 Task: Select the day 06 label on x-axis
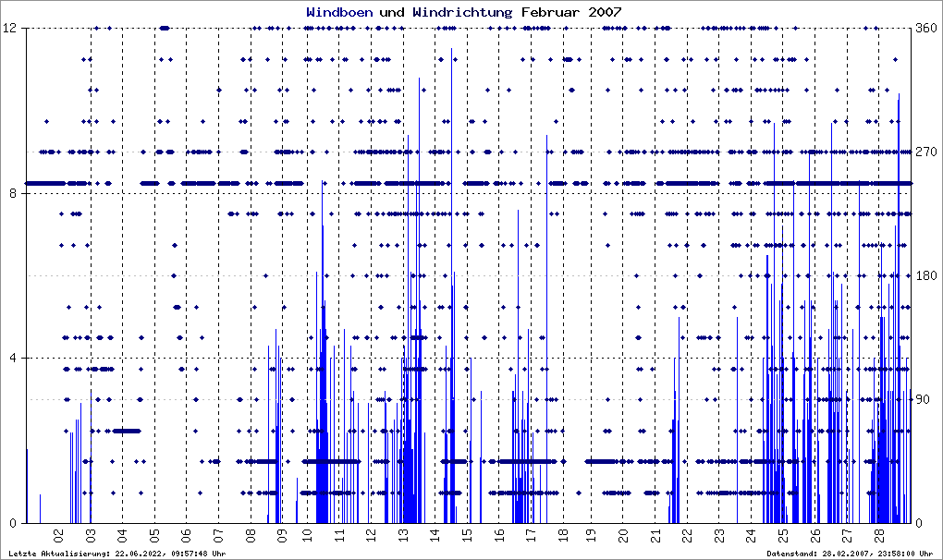click(x=186, y=535)
